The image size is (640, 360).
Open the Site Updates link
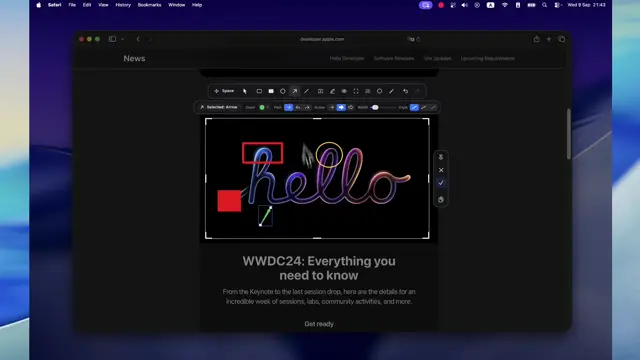[x=437, y=58]
